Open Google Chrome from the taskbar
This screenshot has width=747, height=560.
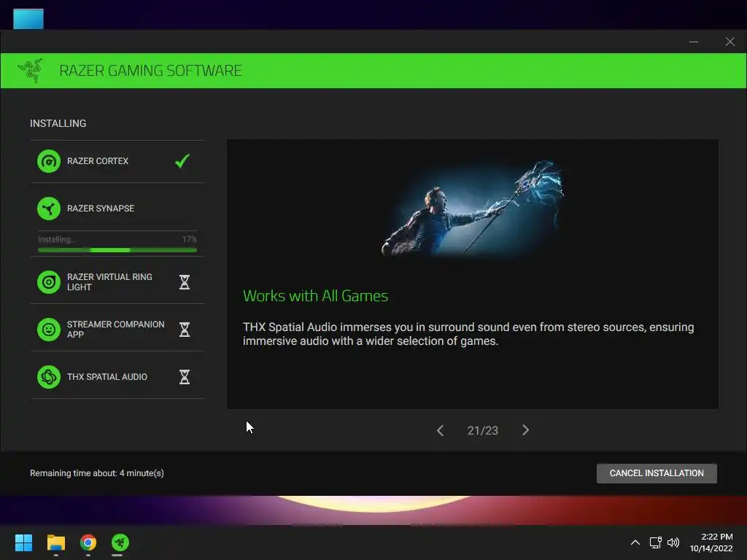point(88,542)
